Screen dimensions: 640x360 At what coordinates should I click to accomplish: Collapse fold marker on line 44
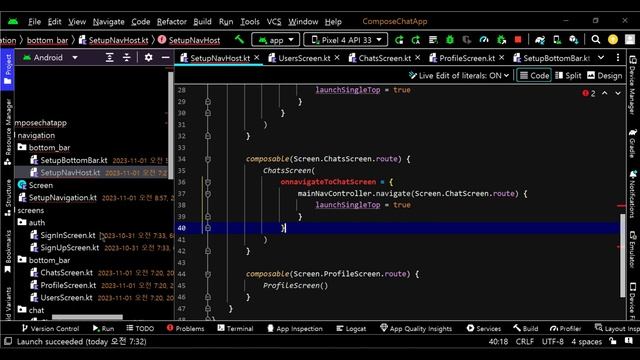(x=208, y=274)
